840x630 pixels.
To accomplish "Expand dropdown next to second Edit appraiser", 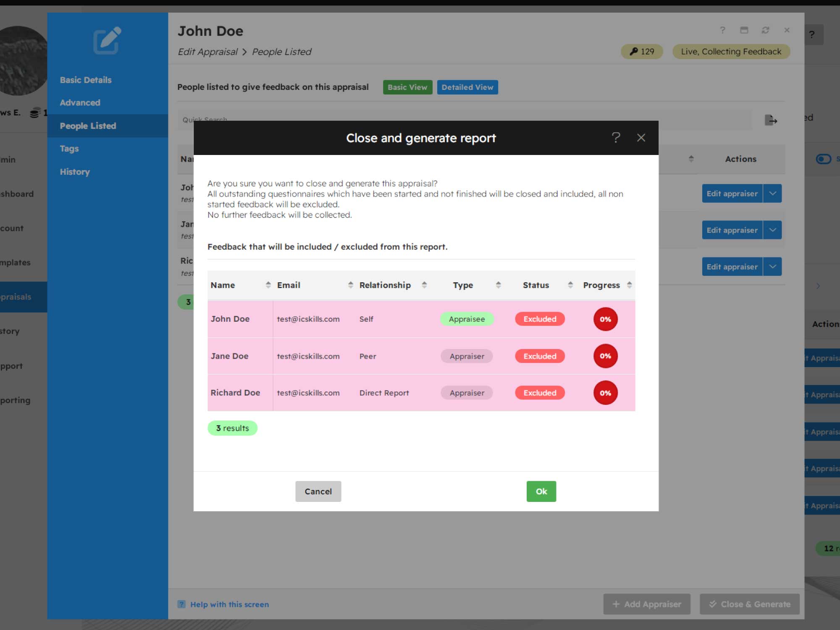I will tap(772, 230).
